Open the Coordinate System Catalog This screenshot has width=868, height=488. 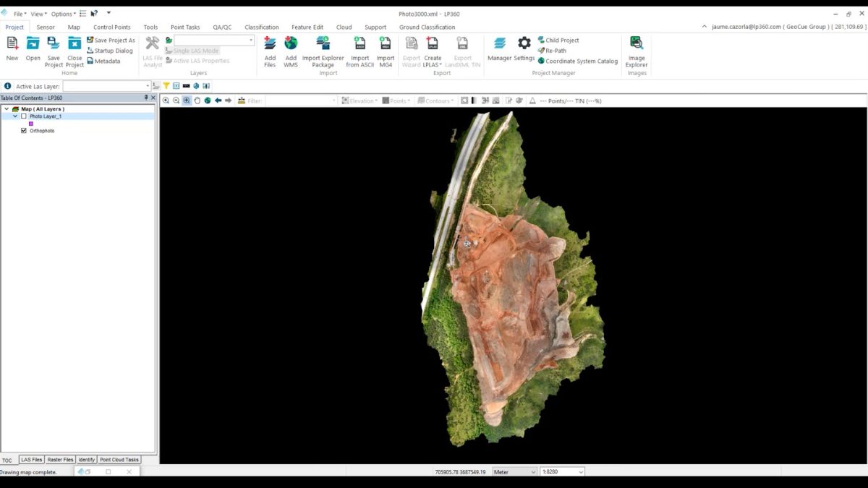578,61
